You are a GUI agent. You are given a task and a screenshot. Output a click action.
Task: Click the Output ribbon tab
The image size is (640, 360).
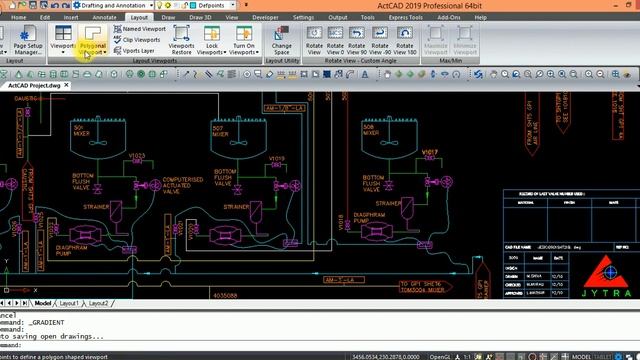(338, 17)
